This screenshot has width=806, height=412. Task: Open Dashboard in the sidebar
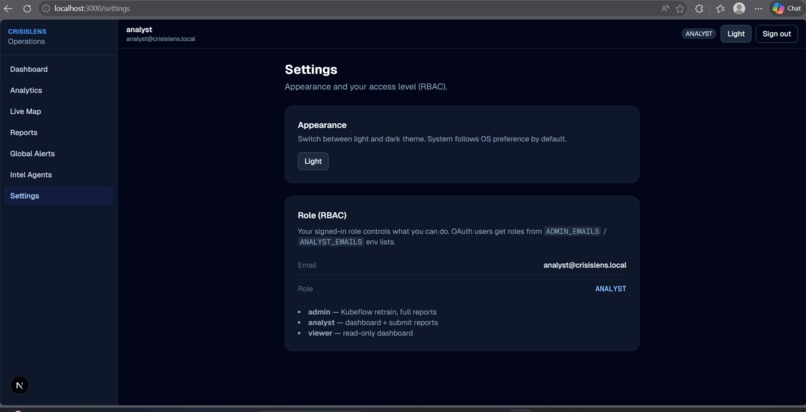tap(59, 69)
